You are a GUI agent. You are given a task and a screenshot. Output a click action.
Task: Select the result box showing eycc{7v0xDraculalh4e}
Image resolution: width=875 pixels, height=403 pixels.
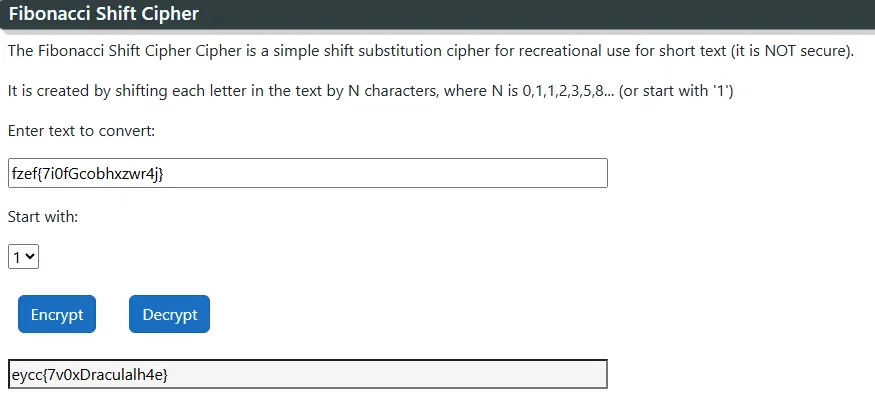pyautogui.click(x=307, y=375)
